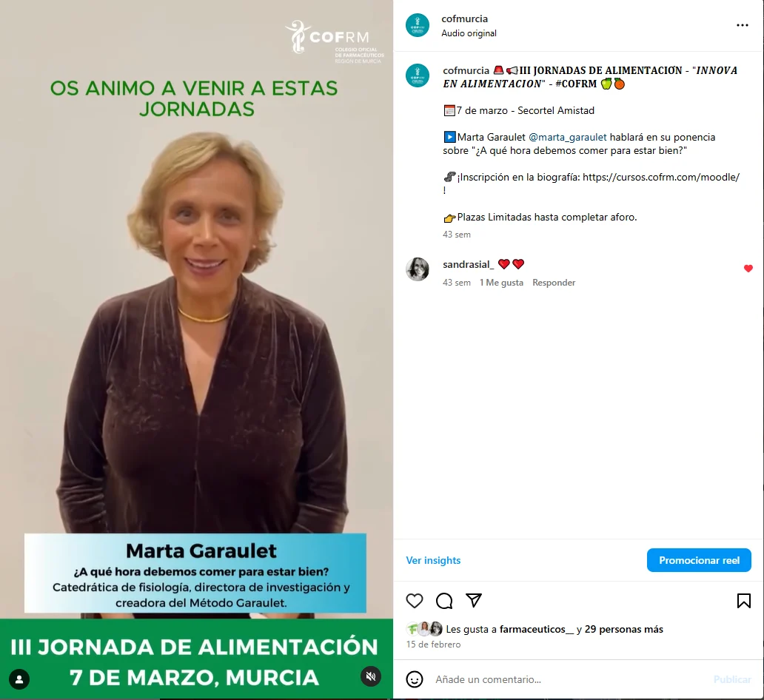Screen dimensions: 764x700
Task: Open the three-dot more options menu
Action: pos(742,25)
